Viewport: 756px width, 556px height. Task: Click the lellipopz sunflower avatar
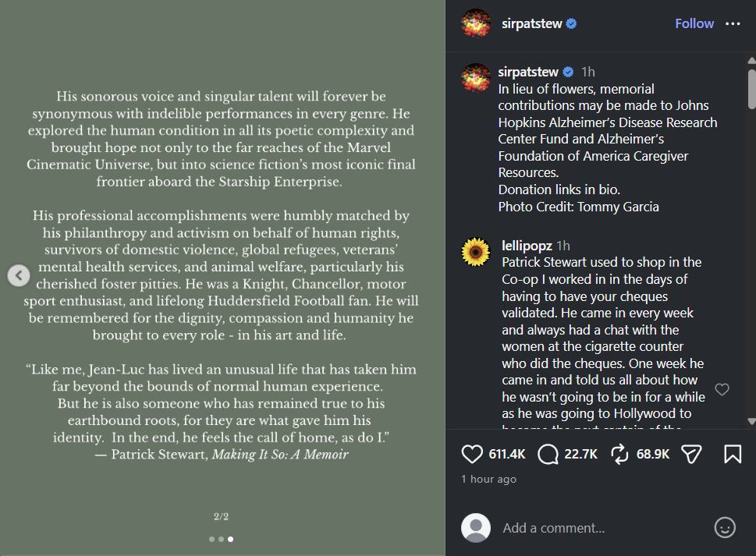click(475, 252)
